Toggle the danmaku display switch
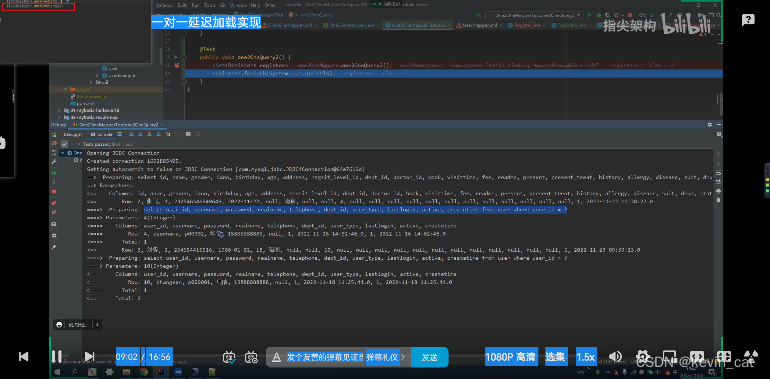 pyautogui.click(x=229, y=357)
